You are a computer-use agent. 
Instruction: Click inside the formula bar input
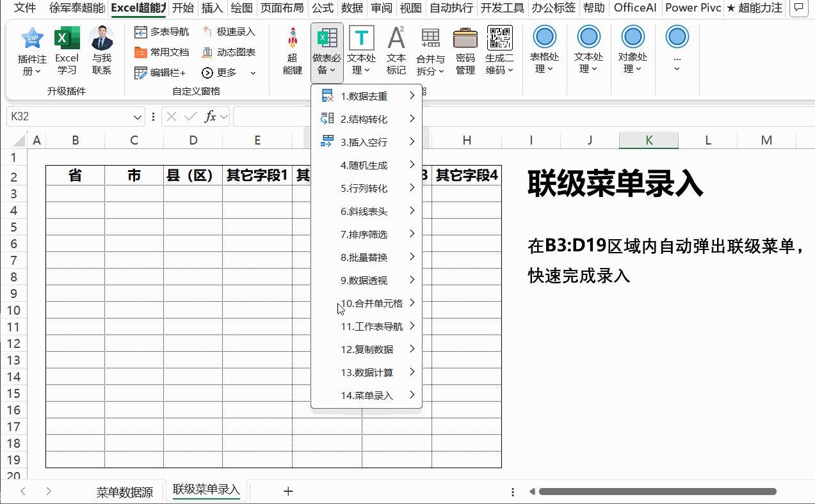tap(524, 117)
